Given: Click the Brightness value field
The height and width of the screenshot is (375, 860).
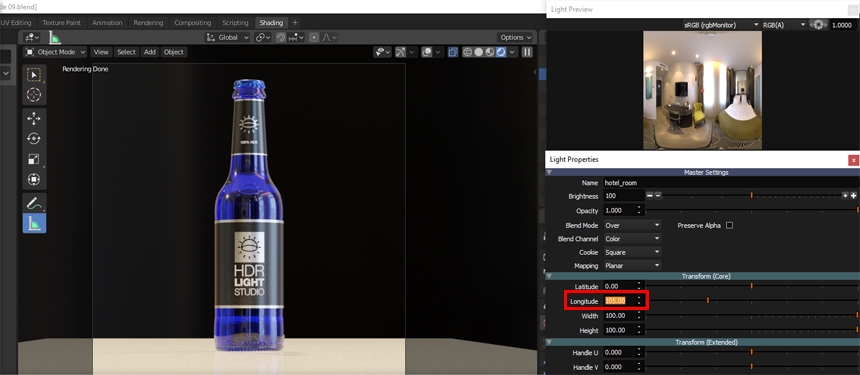Looking at the screenshot, I should [x=624, y=196].
